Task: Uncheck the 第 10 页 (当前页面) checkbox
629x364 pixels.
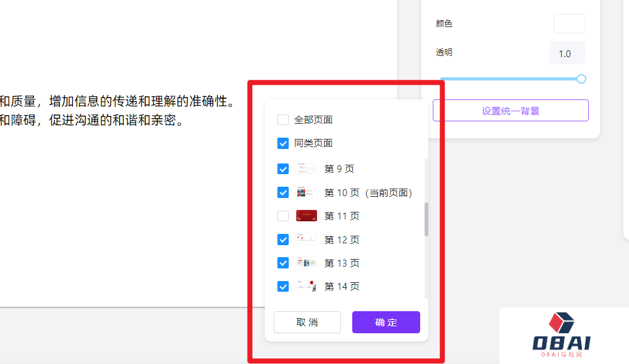Action: pos(282,192)
